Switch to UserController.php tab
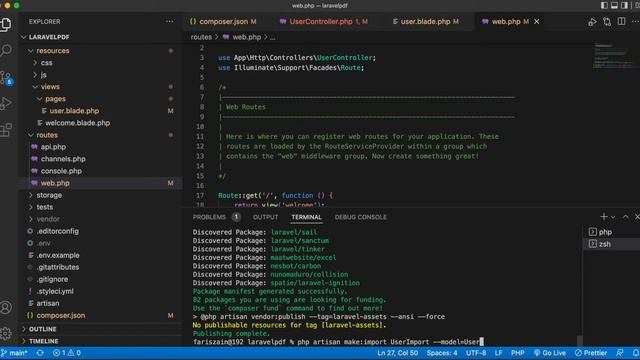 point(324,22)
